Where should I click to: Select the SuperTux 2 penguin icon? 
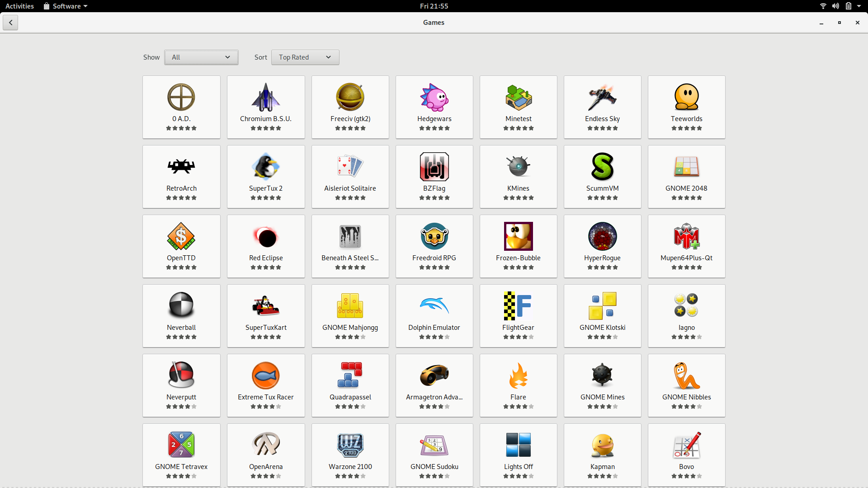(x=266, y=167)
